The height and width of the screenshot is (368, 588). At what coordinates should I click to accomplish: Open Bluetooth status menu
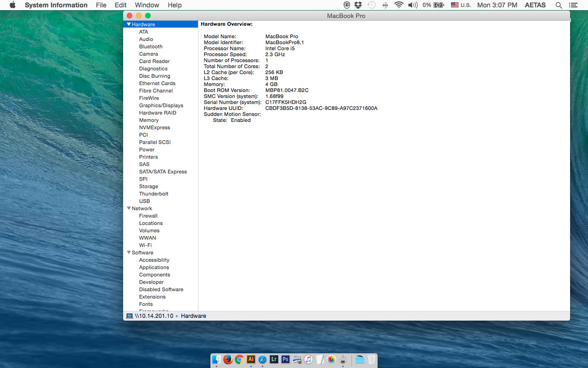click(x=385, y=5)
